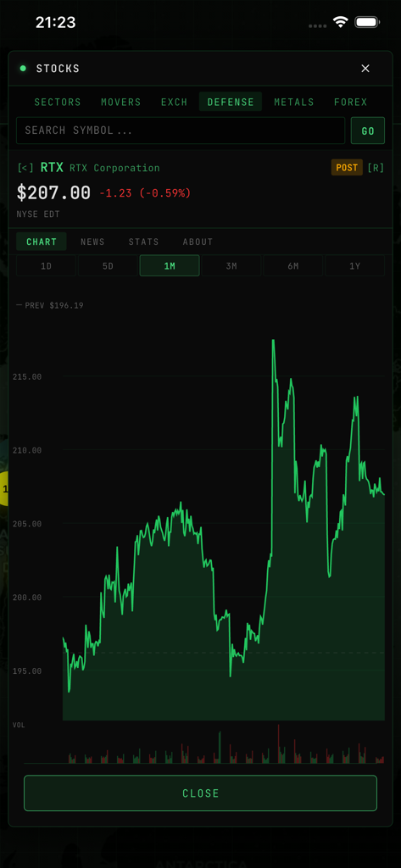Viewport: 401px width, 868px height.
Task: Select the EXCH tab
Action: point(174,102)
